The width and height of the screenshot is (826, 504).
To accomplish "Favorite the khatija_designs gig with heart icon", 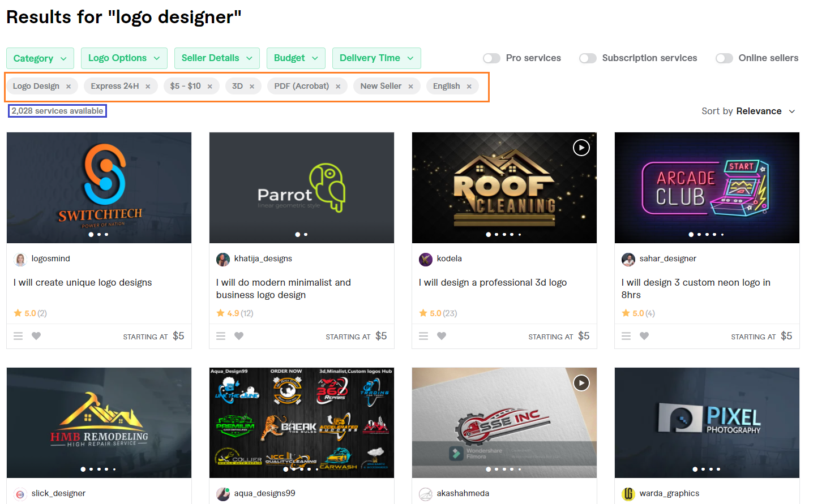I will coord(239,336).
